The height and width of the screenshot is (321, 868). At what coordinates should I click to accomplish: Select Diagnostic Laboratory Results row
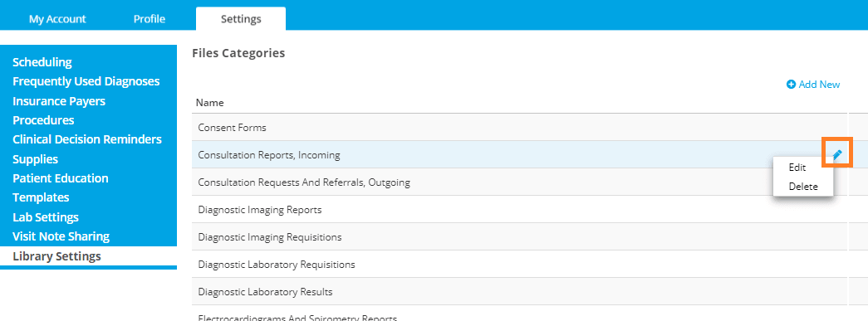[520, 292]
